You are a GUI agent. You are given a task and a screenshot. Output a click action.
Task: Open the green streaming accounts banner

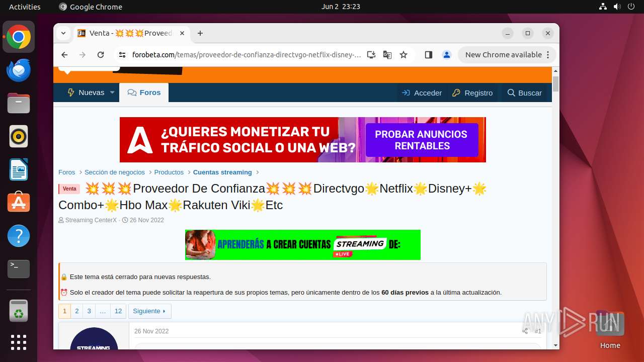(303, 245)
